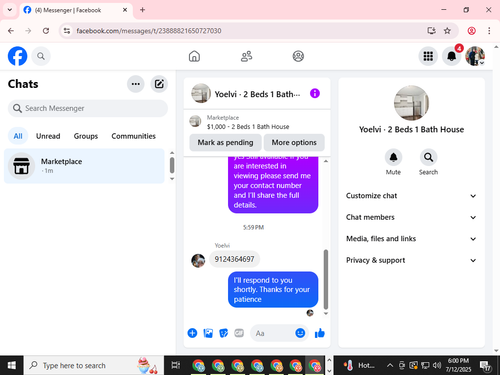500x375 pixels.
Task: Open the Menu grid icon
Action: pyautogui.click(x=428, y=56)
